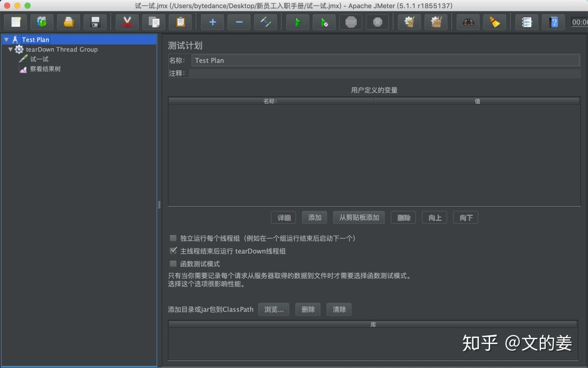Click the Cut scissors icon
Viewport: 588px width, 368px height.
click(127, 22)
